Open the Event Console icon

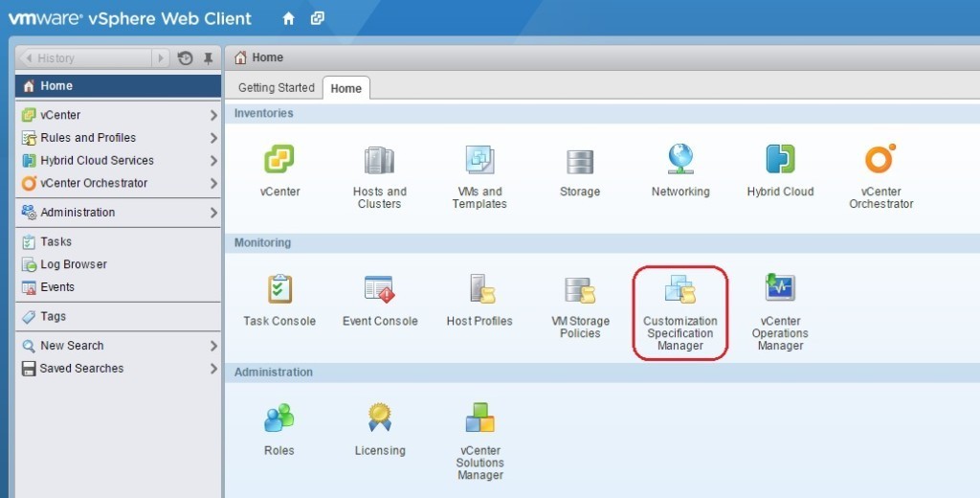[379, 289]
